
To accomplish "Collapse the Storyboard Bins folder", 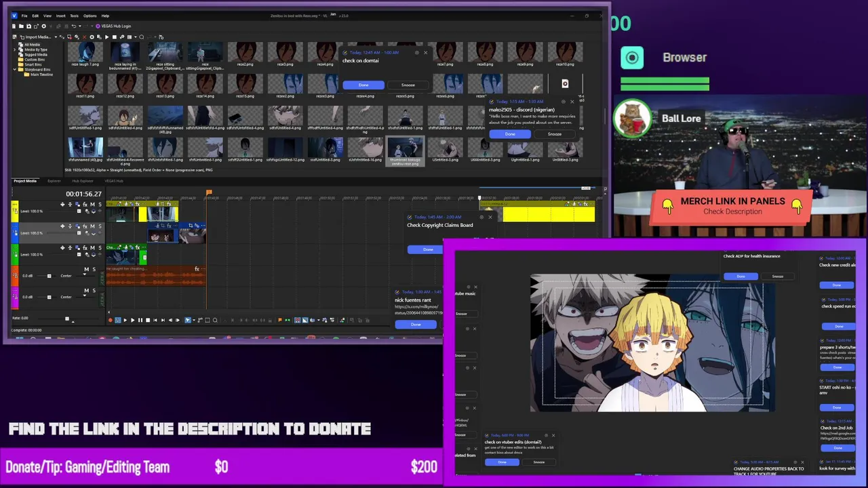I will [15, 69].
